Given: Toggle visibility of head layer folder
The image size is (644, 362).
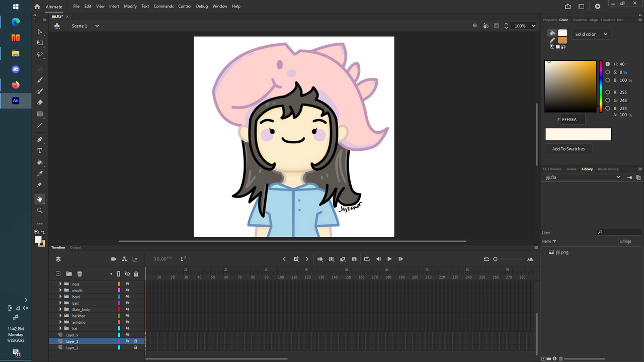Looking at the screenshot, I should pyautogui.click(x=127, y=297).
